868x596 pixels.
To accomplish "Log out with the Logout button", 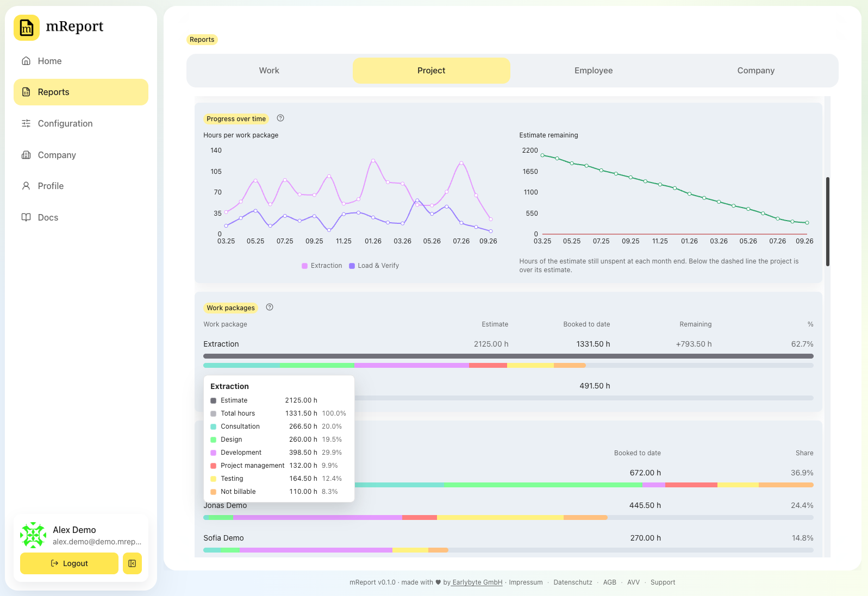I will pyautogui.click(x=69, y=563).
